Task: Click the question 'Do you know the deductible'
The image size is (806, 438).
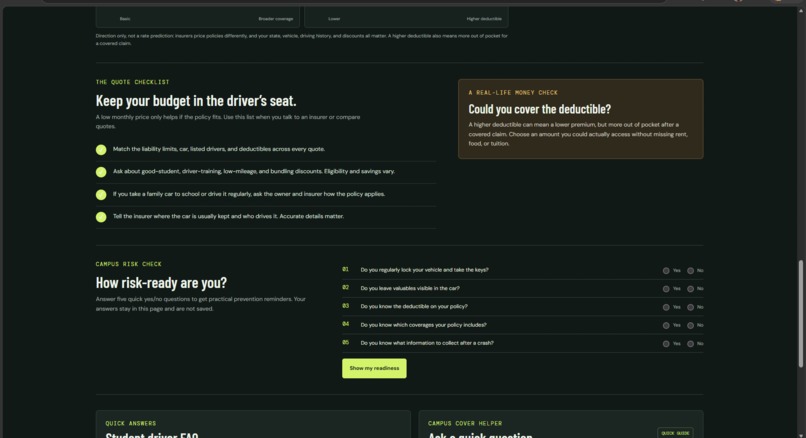Action: point(414,306)
